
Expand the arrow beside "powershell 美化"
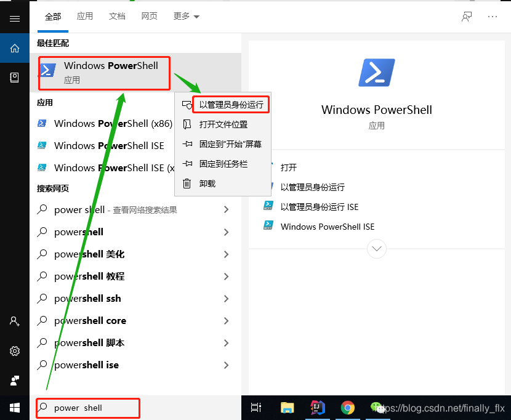click(x=226, y=254)
